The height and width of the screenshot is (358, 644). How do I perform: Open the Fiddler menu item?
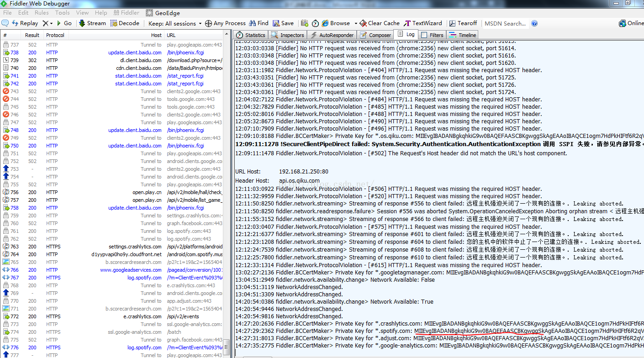click(127, 13)
